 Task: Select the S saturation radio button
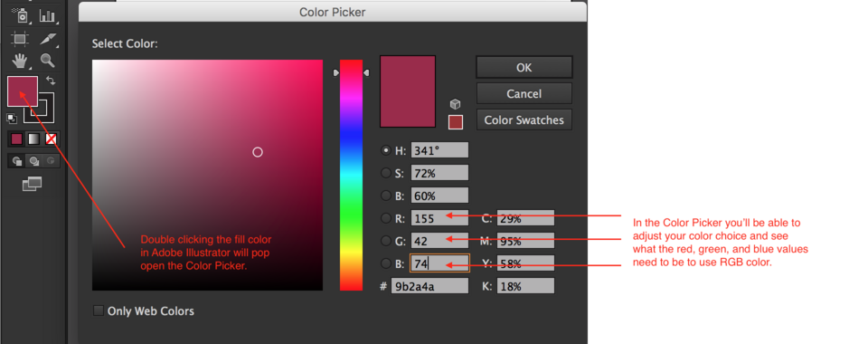[x=386, y=173]
